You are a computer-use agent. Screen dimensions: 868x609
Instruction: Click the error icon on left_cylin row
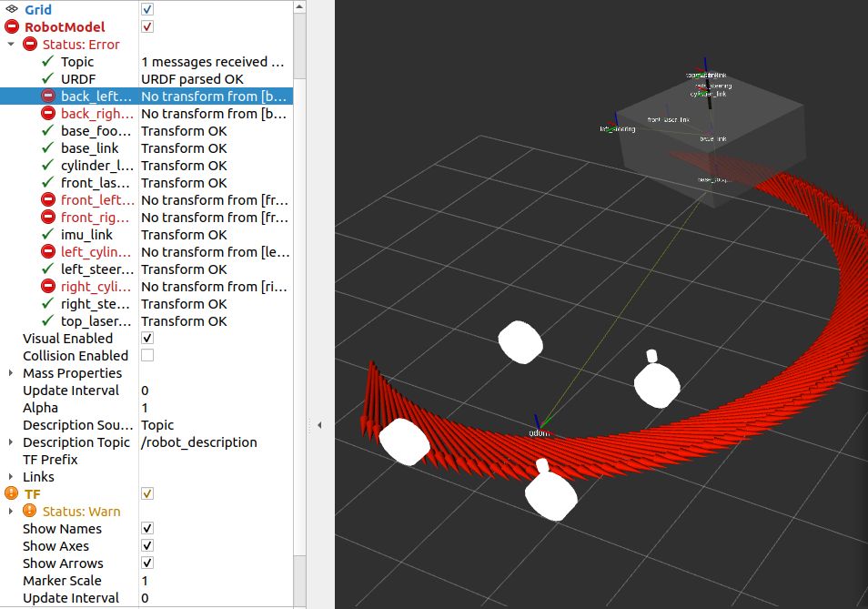tap(48, 252)
